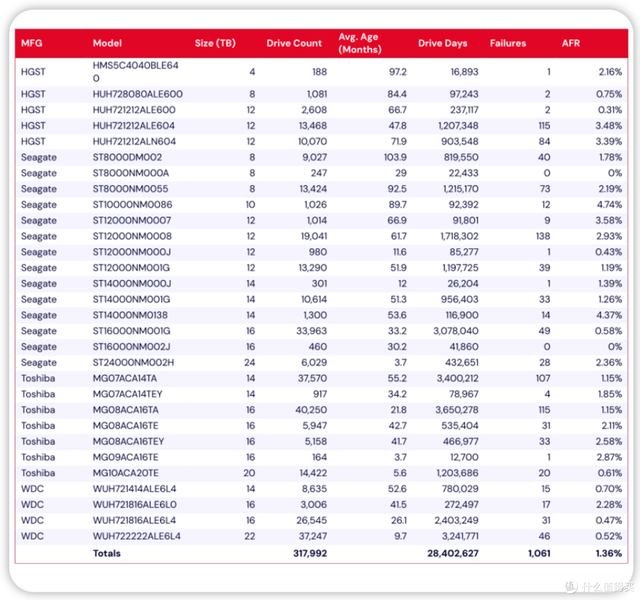Screen dimensions: 640x600
Task: Select model WUH721816ALE6L4 cell
Action: tap(134, 520)
